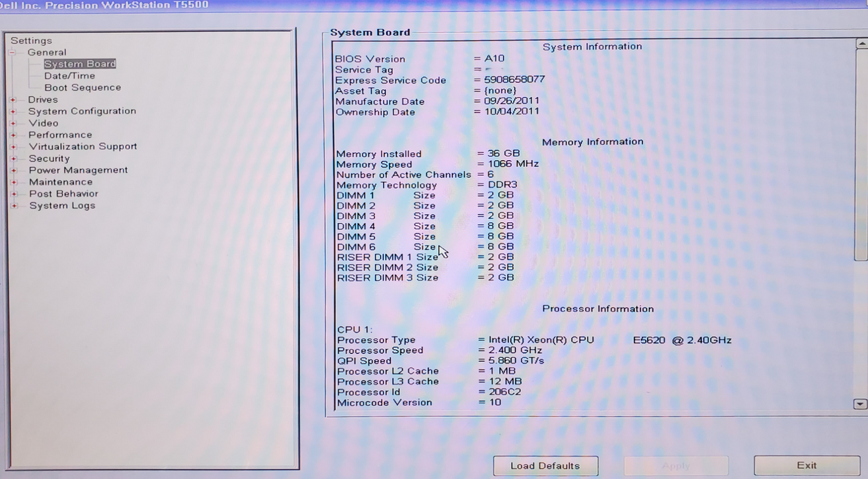Expand the Drives tree node
Screen dimensions: 868x479
tap(12, 100)
